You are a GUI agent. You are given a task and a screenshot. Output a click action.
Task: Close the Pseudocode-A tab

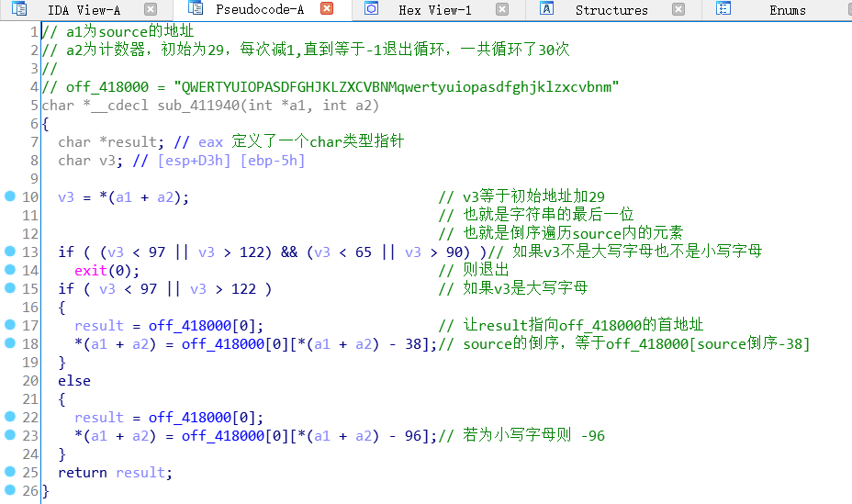pyautogui.click(x=327, y=8)
